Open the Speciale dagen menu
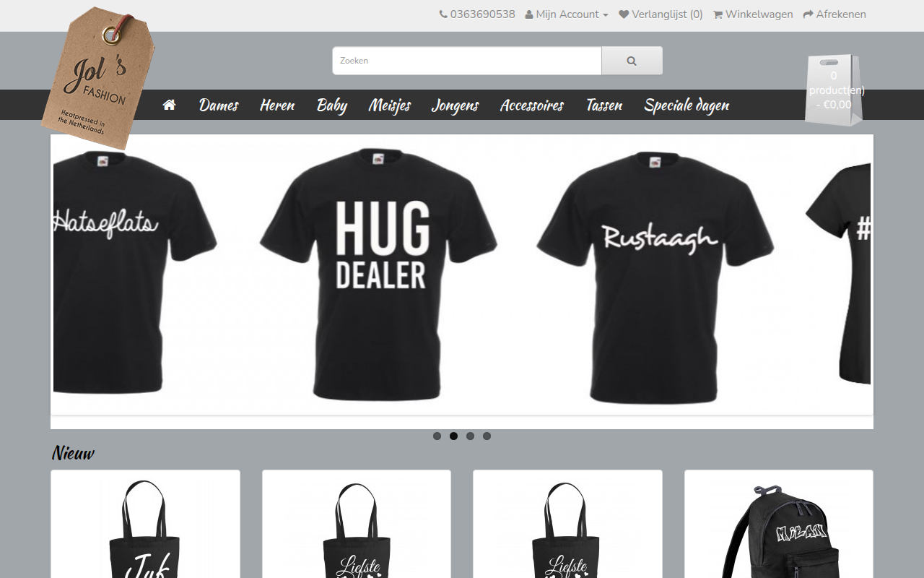 pos(687,105)
